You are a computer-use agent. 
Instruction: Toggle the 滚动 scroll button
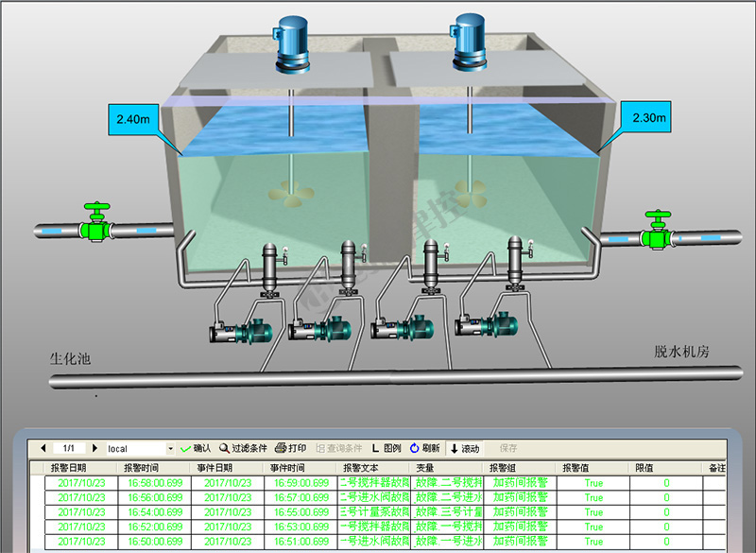click(x=465, y=448)
